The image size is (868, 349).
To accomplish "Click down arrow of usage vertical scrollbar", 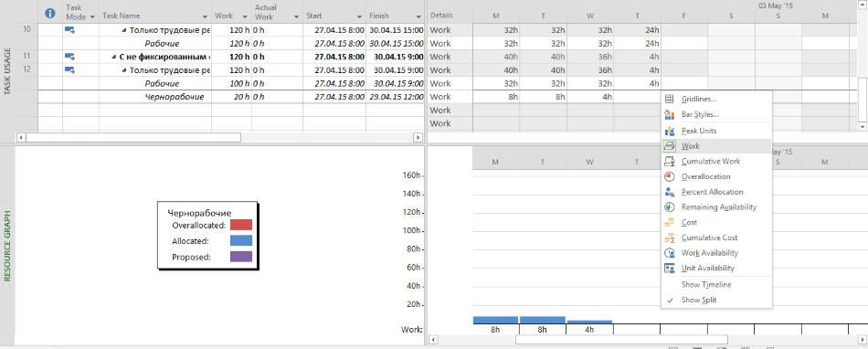I will (x=862, y=127).
